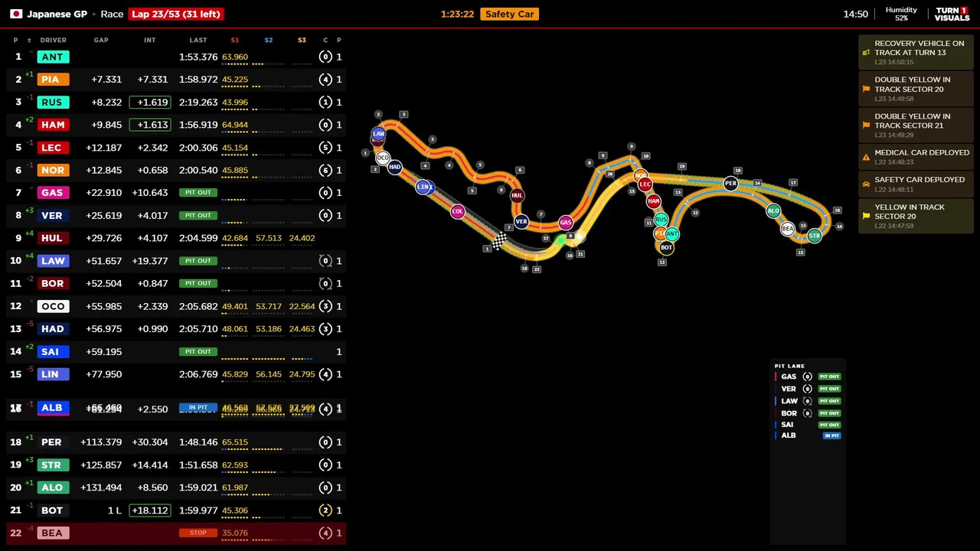Click the PIT OUT badge in the VER row

click(x=198, y=215)
